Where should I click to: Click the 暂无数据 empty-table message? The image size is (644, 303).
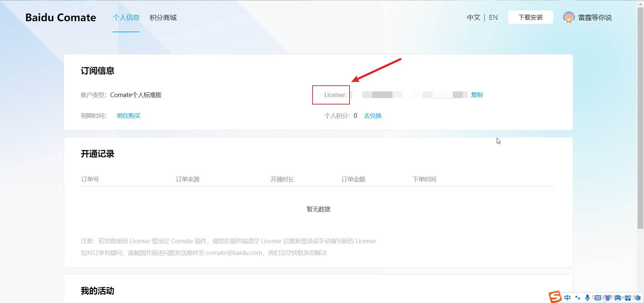(x=318, y=209)
